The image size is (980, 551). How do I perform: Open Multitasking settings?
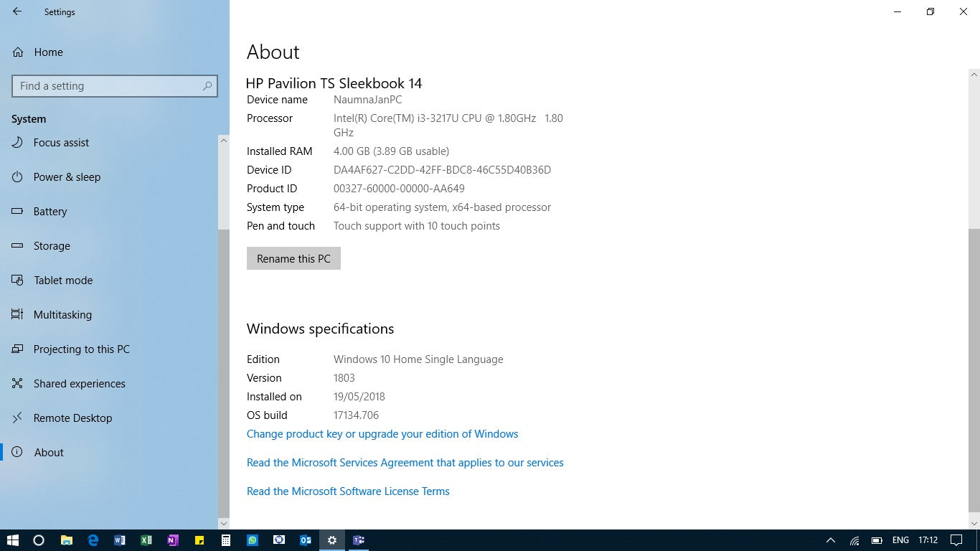[x=63, y=314]
